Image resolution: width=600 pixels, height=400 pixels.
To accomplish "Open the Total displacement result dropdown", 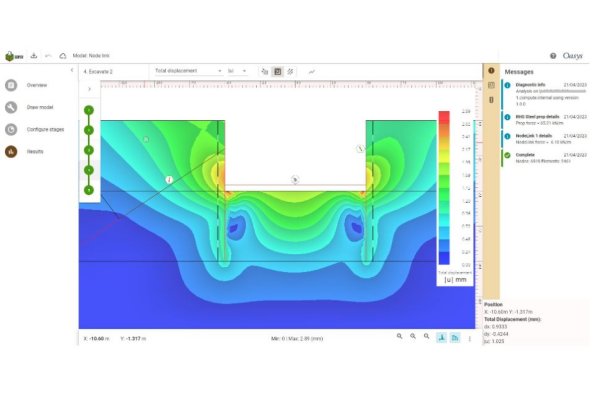I will (x=188, y=71).
